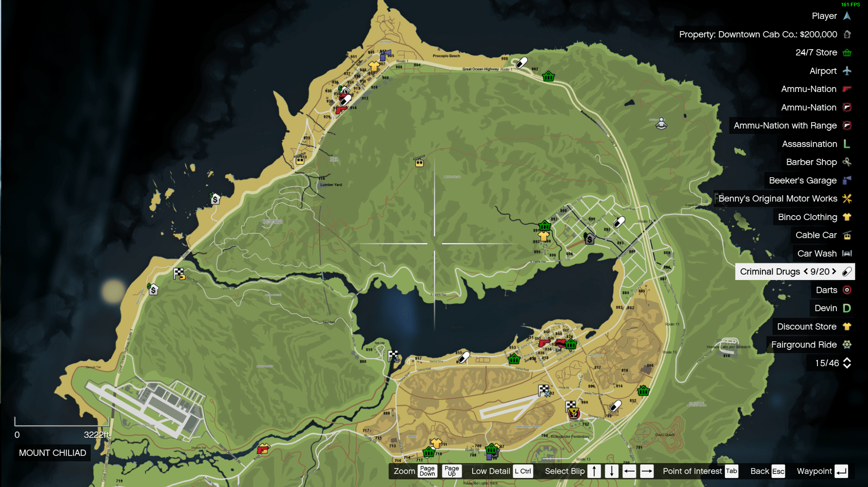Select the Player legend entry
The height and width of the screenshot is (487, 868).
point(831,16)
